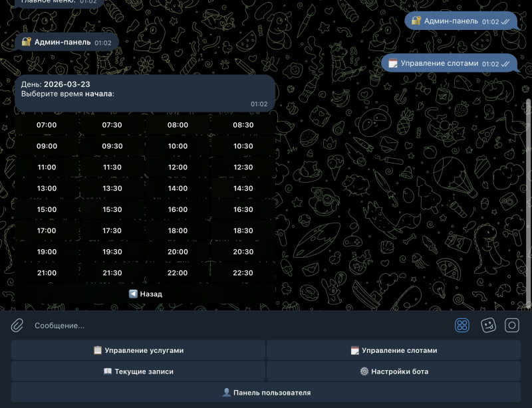The height and width of the screenshot is (408, 532).
Task: Choose the 22:30 time slot
Action: click(x=243, y=273)
